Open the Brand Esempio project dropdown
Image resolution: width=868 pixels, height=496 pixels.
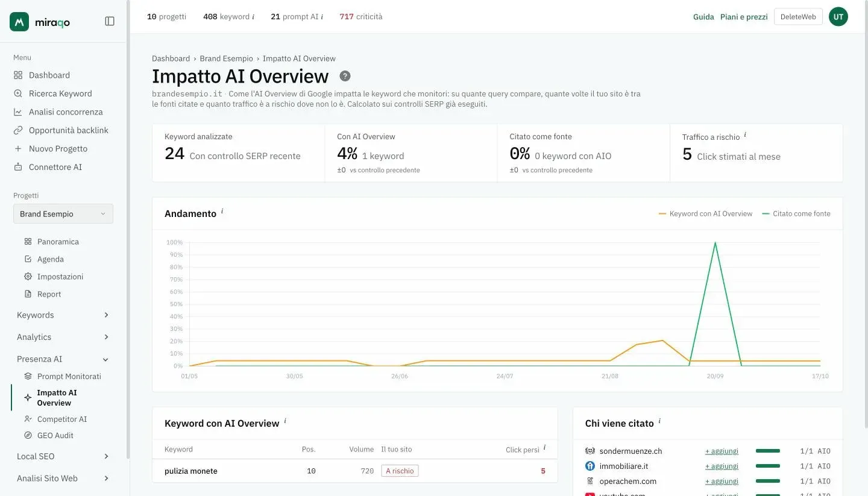tap(63, 214)
